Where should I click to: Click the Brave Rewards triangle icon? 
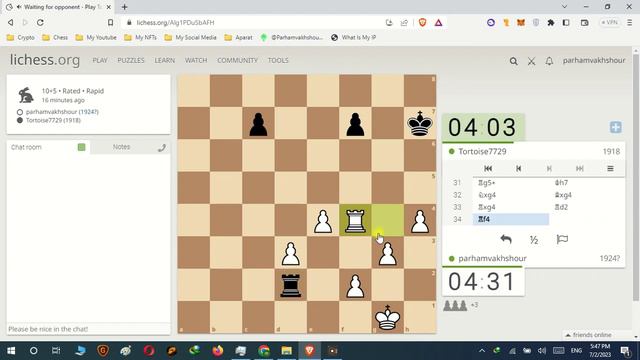(438, 22)
